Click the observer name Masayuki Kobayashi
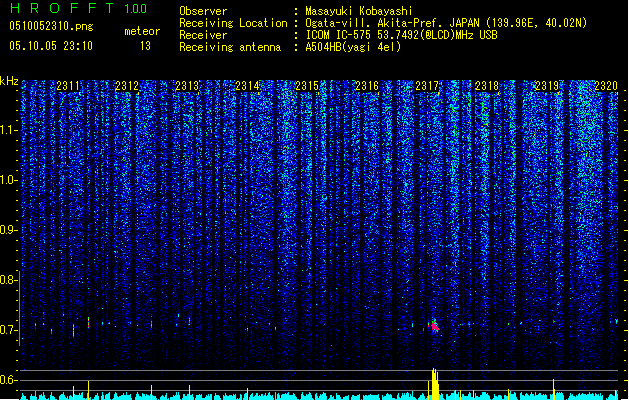This screenshot has height=400, width=629. 359,11
